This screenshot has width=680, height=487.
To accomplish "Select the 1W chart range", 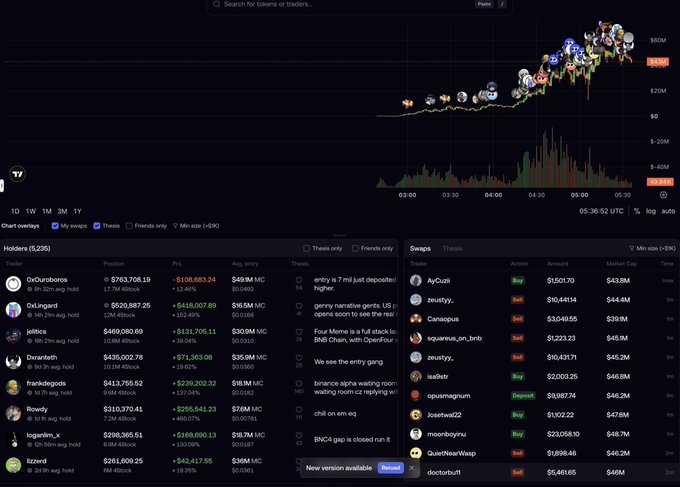I will click(x=31, y=211).
